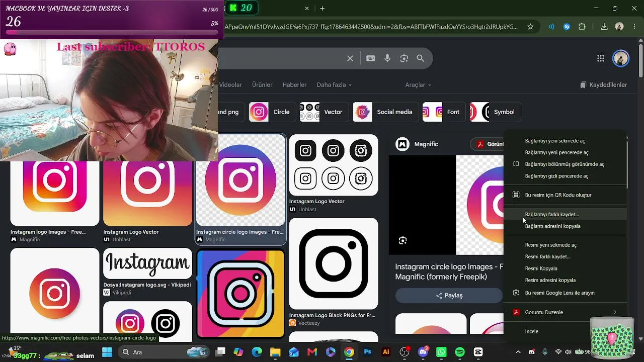Filter results by Social media chip
This screenshot has height=362, width=644.
point(386,112)
